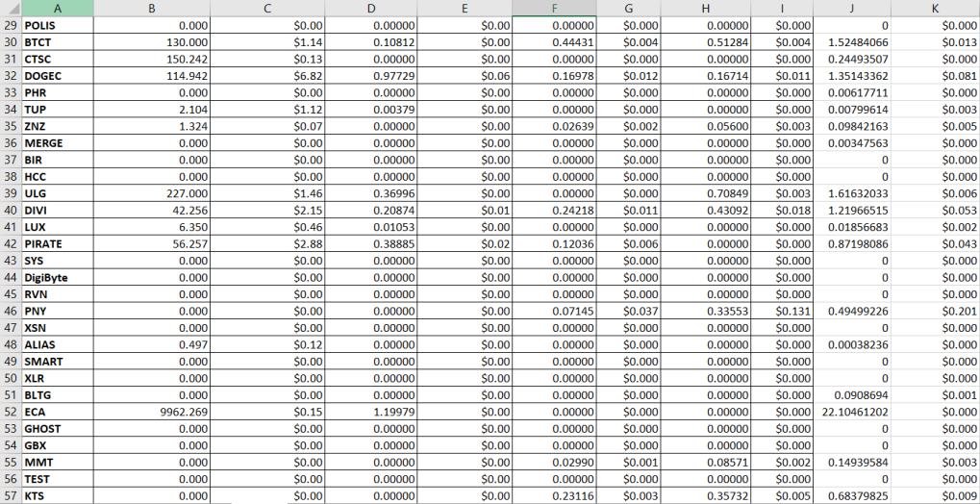Click row 40 header

point(11,211)
